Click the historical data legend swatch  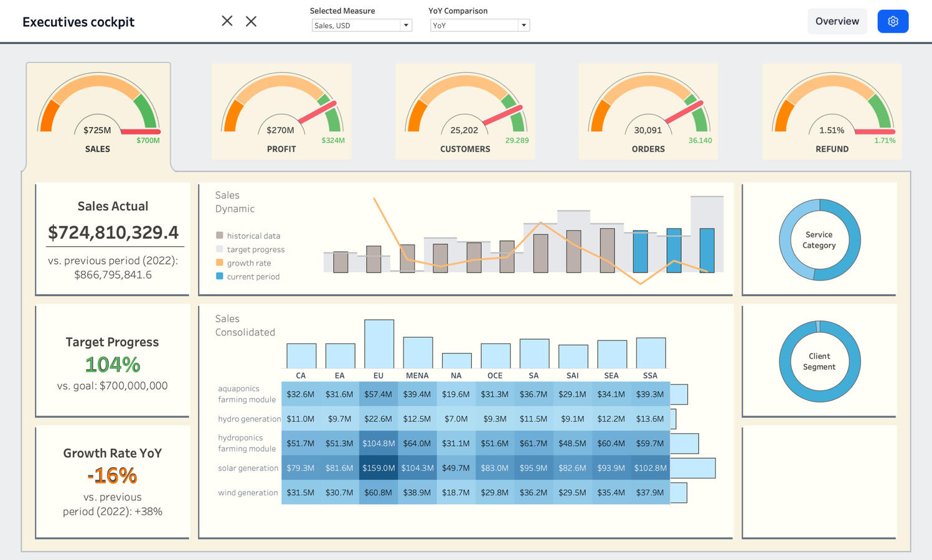point(220,236)
